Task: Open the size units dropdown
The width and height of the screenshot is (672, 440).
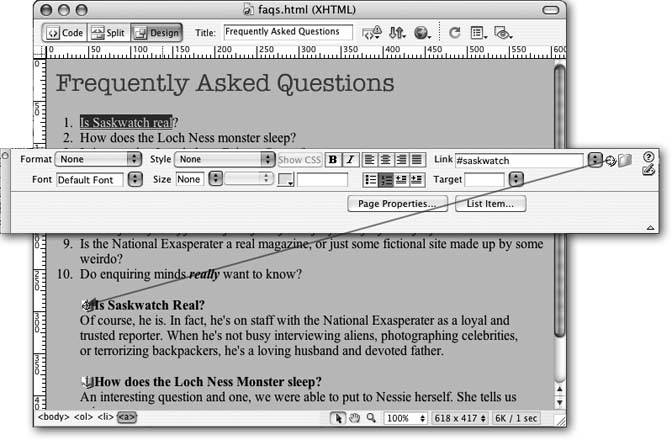Action: pos(249,179)
